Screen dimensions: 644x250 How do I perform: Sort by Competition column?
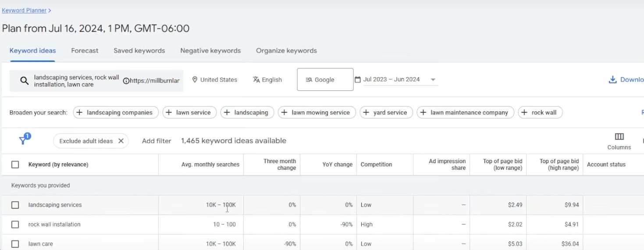tap(376, 164)
